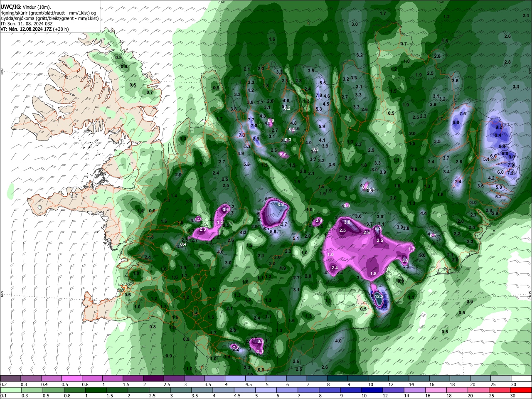Click the 8.4 precipitation value on the map
Image resolution: width=532 pixels, height=399 pixels.
[502, 146]
